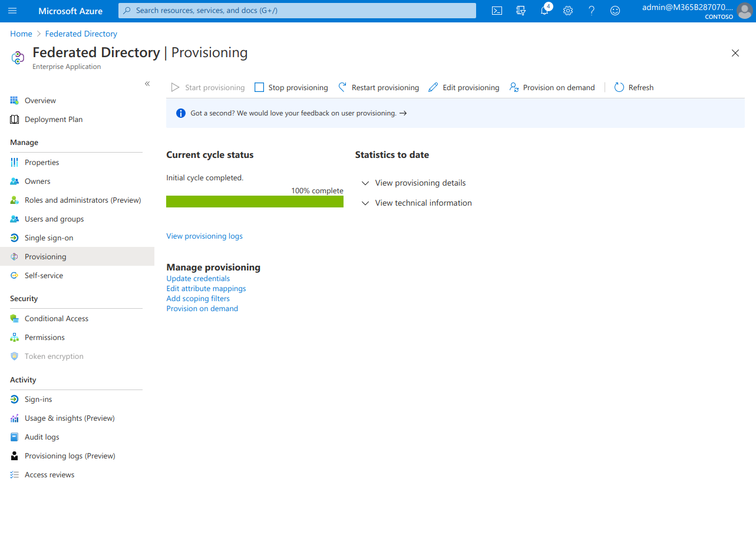Image resolution: width=756 pixels, height=538 pixels.
Task: Click the green provisioning progress bar
Action: 255,201
